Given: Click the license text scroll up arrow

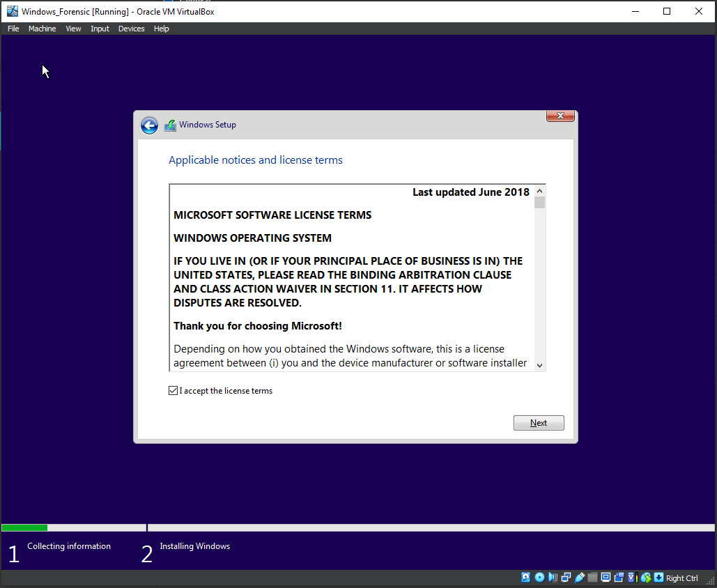Looking at the screenshot, I should coord(540,191).
